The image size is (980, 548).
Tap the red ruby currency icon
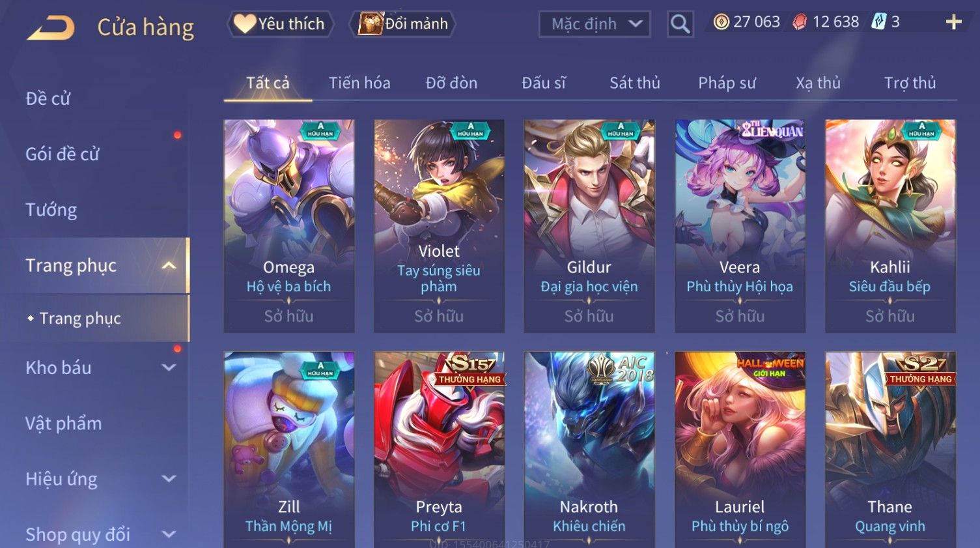[800, 22]
